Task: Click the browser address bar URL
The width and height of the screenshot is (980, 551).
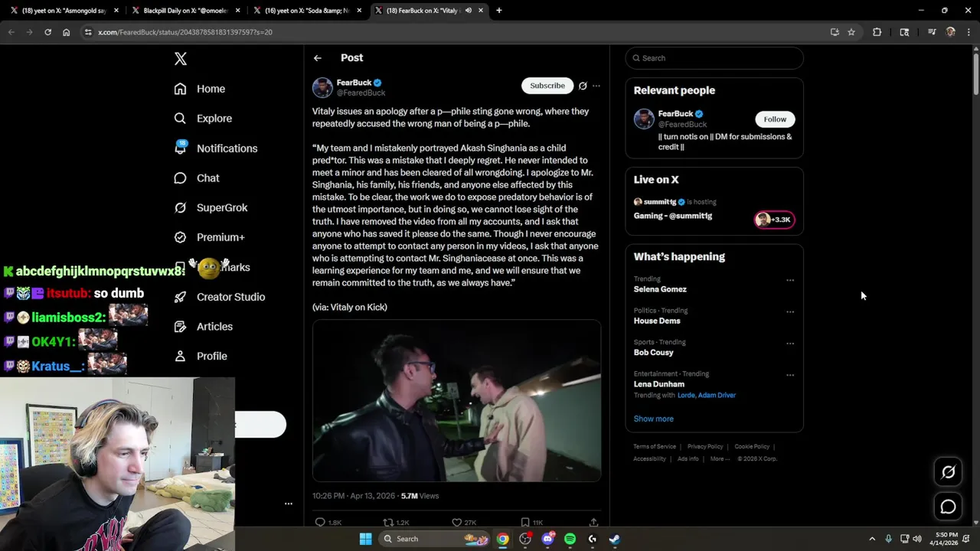Action: point(185,32)
